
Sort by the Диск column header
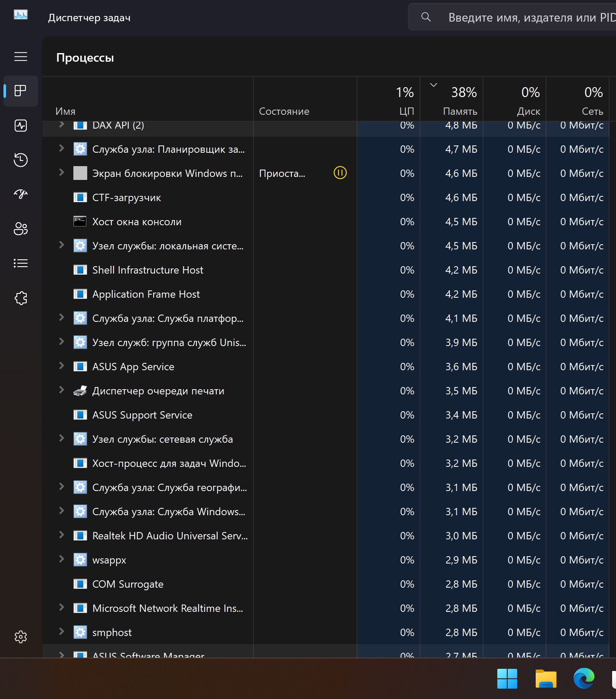pyautogui.click(x=515, y=99)
